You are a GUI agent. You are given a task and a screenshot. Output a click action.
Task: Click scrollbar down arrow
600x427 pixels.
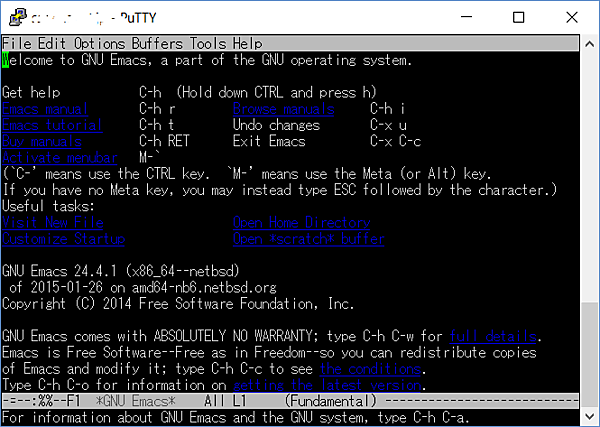(x=590, y=416)
